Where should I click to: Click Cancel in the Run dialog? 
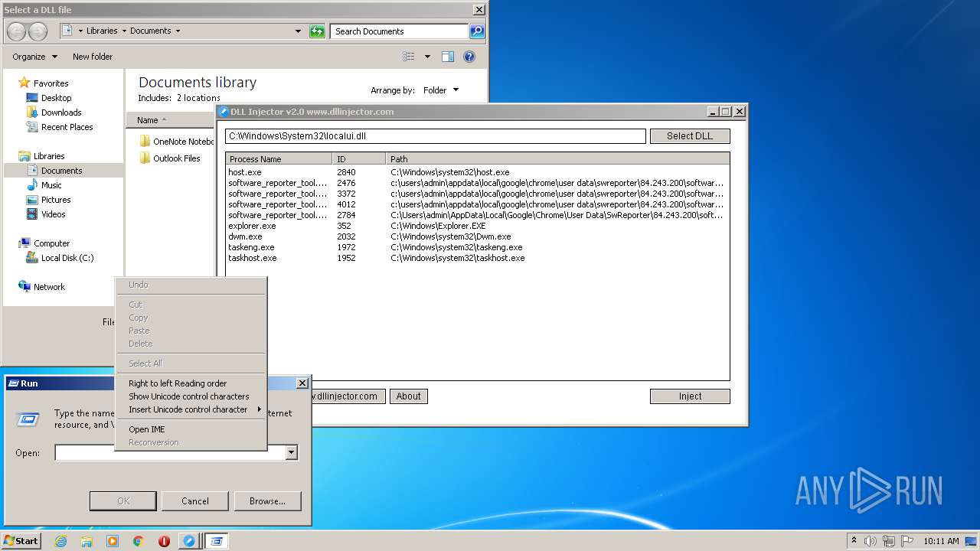[x=195, y=501]
